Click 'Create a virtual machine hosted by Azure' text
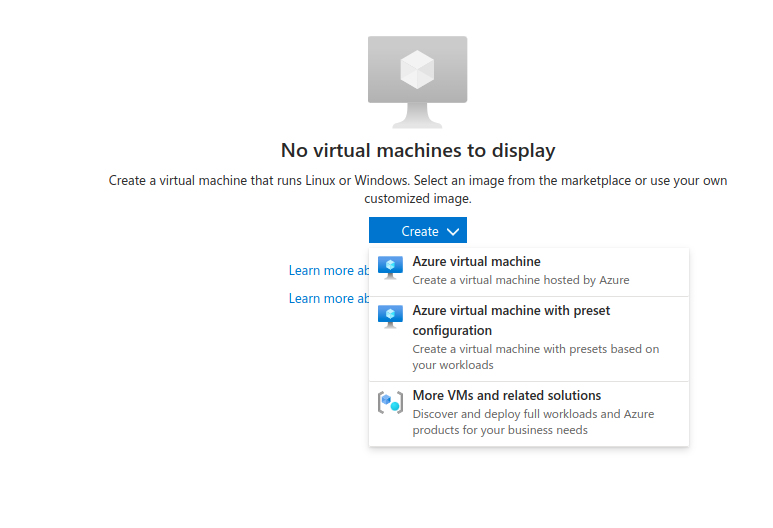Image resolution: width=773 pixels, height=528 pixels. [521, 280]
